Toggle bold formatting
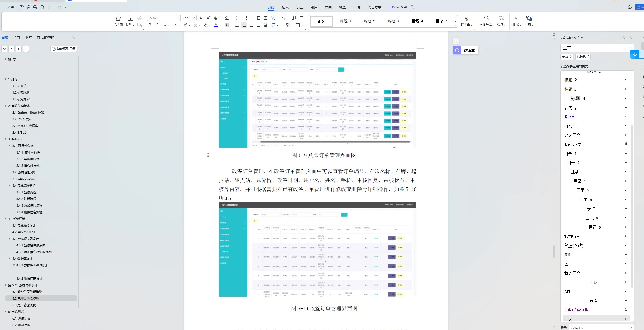 pyautogui.click(x=150, y=25)
